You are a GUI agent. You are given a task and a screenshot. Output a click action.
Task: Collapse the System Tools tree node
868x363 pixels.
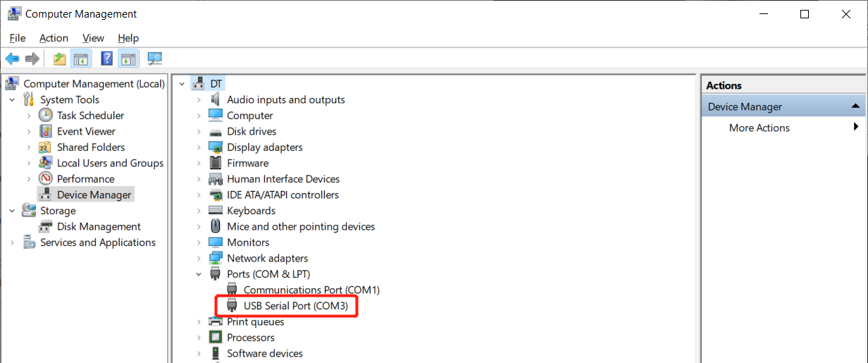click(x=12, y=99)
